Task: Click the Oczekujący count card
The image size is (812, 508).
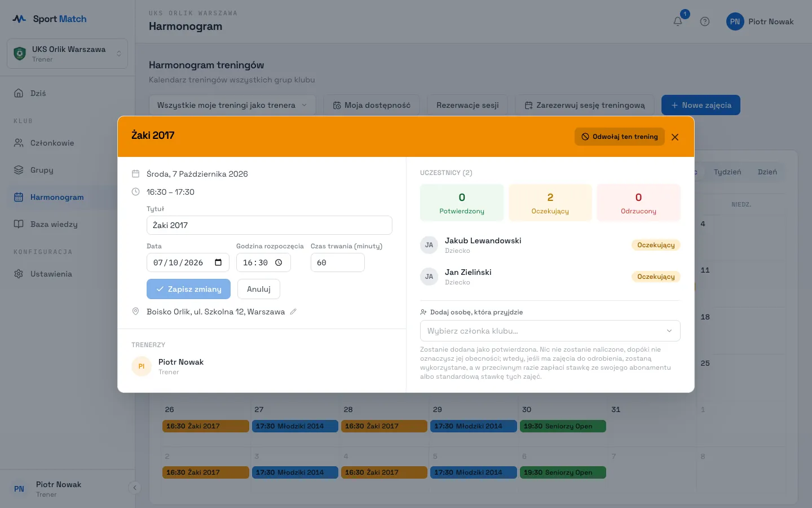Action: (x=550, y=203)
